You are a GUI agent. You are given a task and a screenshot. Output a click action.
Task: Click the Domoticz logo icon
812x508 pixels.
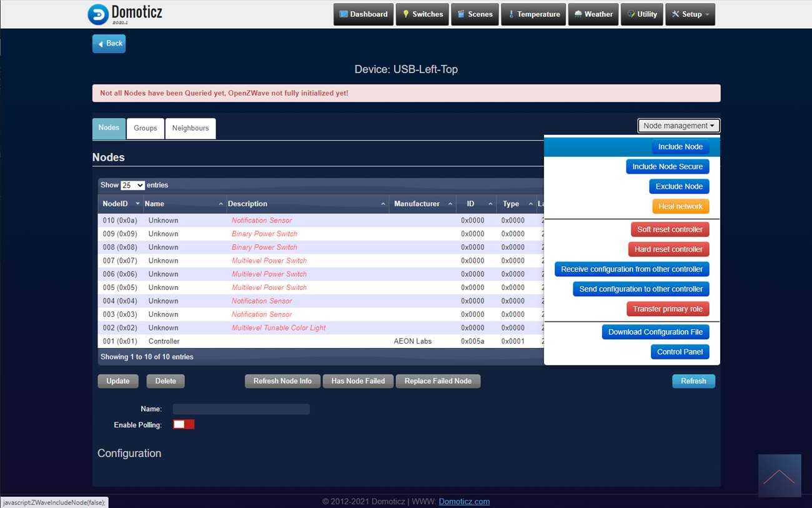tap(98, 14)
